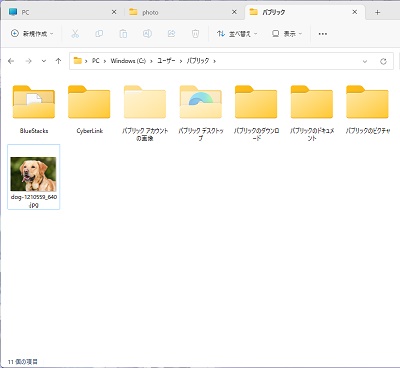
Task: Click パブリック in the address breadcrumb
Action: pyautogui.click(x=198, y=61)
